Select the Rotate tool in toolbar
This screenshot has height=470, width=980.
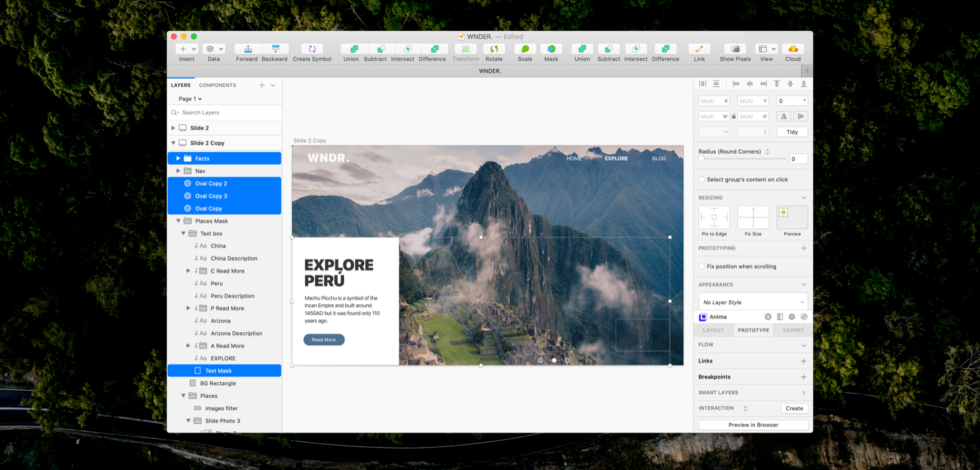point(494,49)
